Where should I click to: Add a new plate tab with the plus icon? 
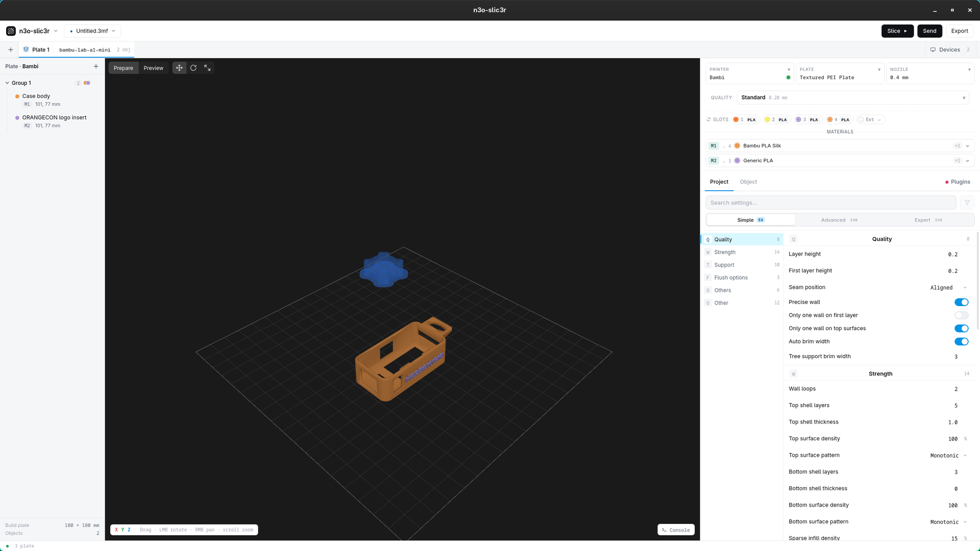tap(11, 49)
